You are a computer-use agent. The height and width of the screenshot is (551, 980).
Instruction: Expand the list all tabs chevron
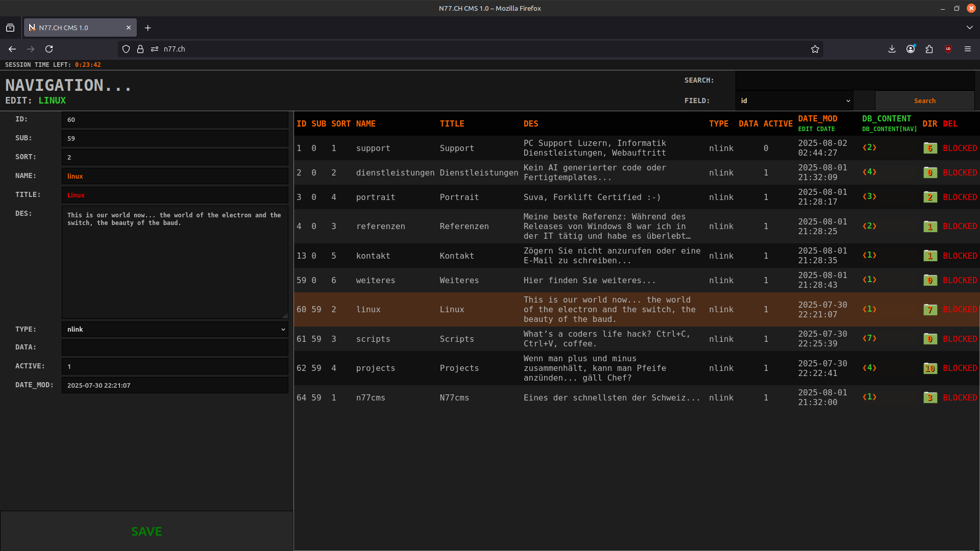tap(969, 28)
